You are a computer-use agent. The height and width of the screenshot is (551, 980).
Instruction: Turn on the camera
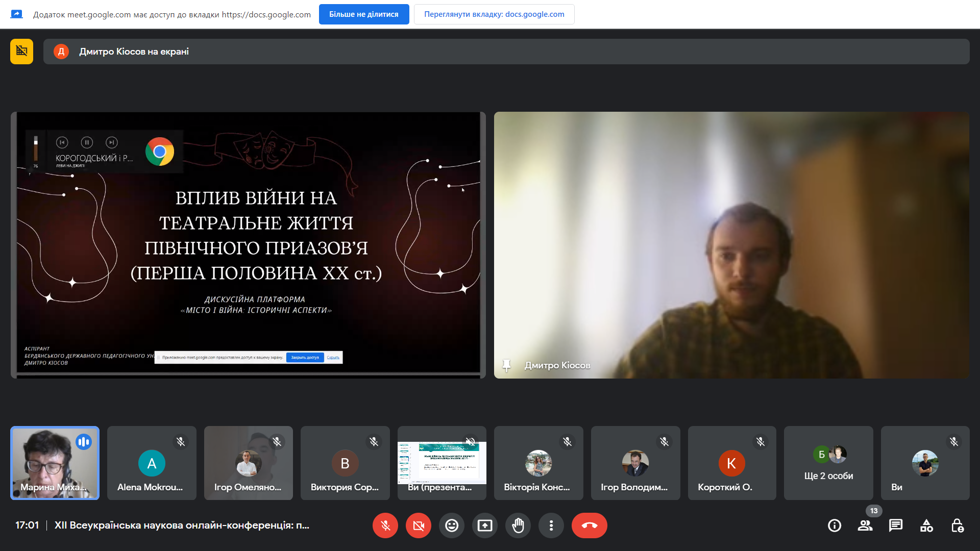(x=419, y=525)
